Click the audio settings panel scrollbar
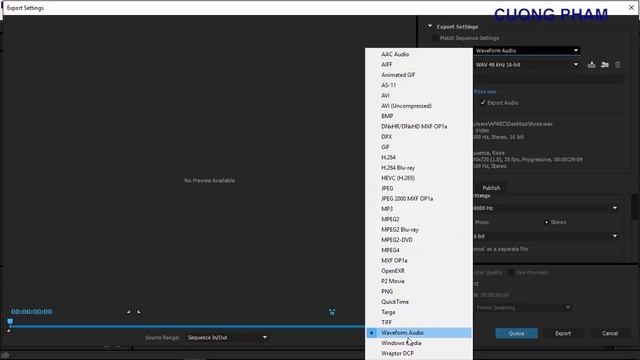The height and width of the screenshot is (360, 640). (635, 207)
